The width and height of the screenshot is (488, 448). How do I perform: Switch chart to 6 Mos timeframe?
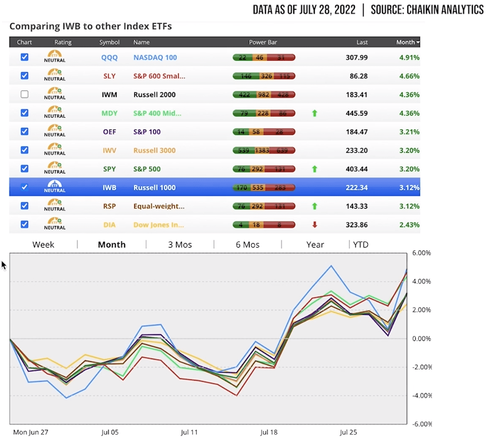[248, 245]
